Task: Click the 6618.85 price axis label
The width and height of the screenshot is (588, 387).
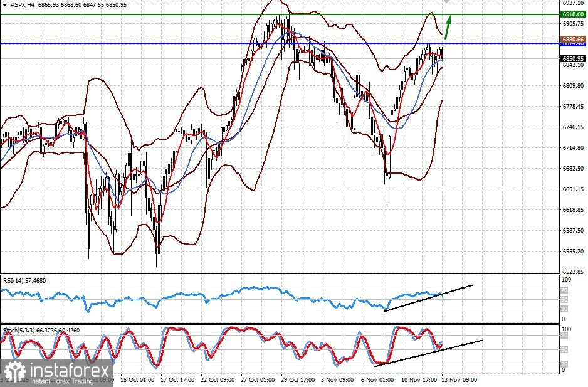Action: point(573,210)
